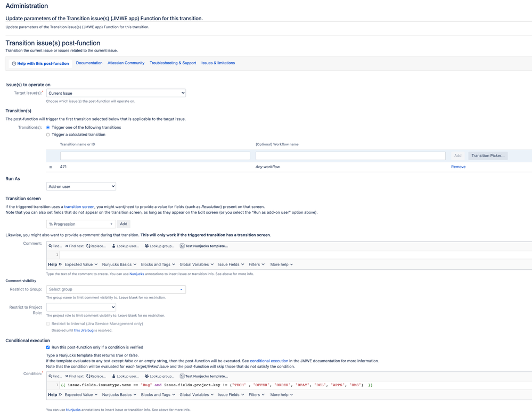Open the Nunjucks link below the Comment editor

click(137, 274)
